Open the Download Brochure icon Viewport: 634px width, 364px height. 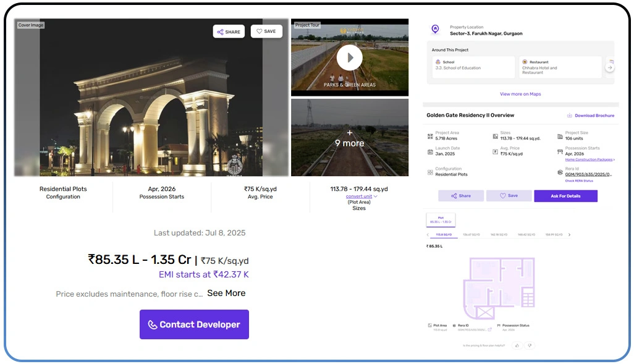tap(570, 116)
